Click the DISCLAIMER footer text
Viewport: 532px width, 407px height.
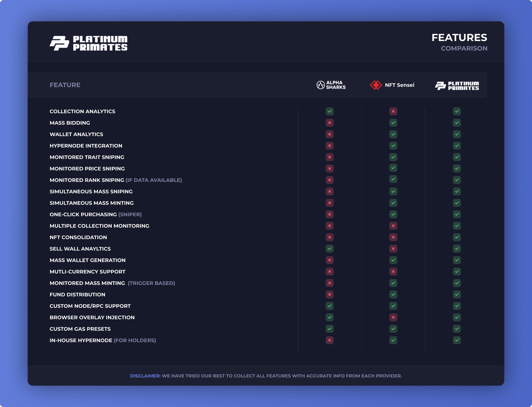(266, 376)
